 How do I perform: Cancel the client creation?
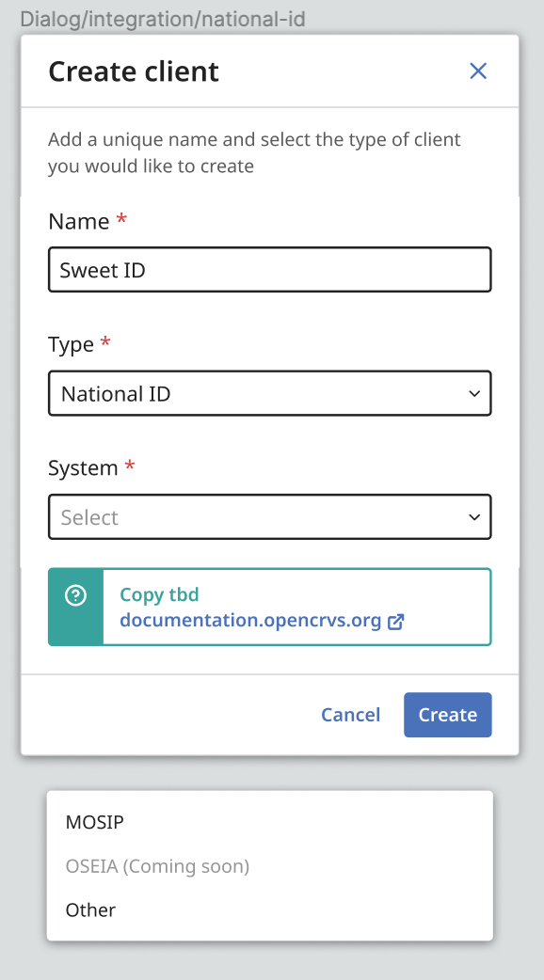[x=350, y=715]
